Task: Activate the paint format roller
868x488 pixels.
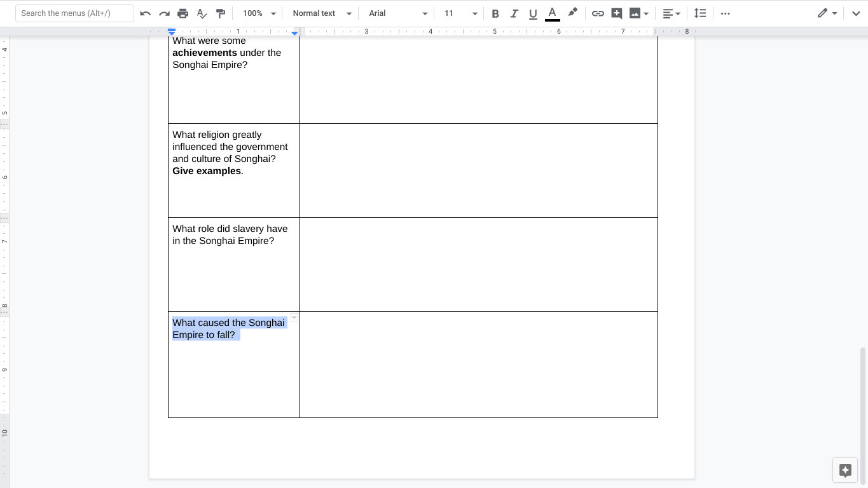Action: point(221,13)
